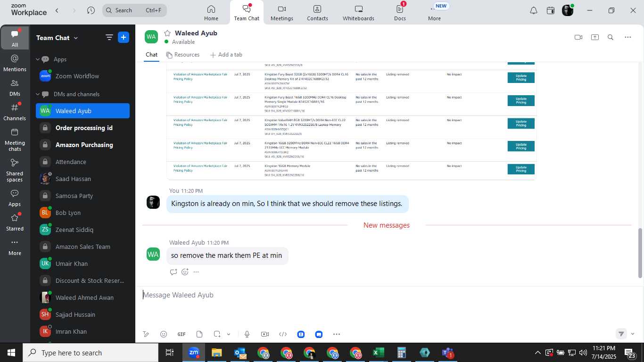Open Apps in the left sidebar

tap(15, 198)
